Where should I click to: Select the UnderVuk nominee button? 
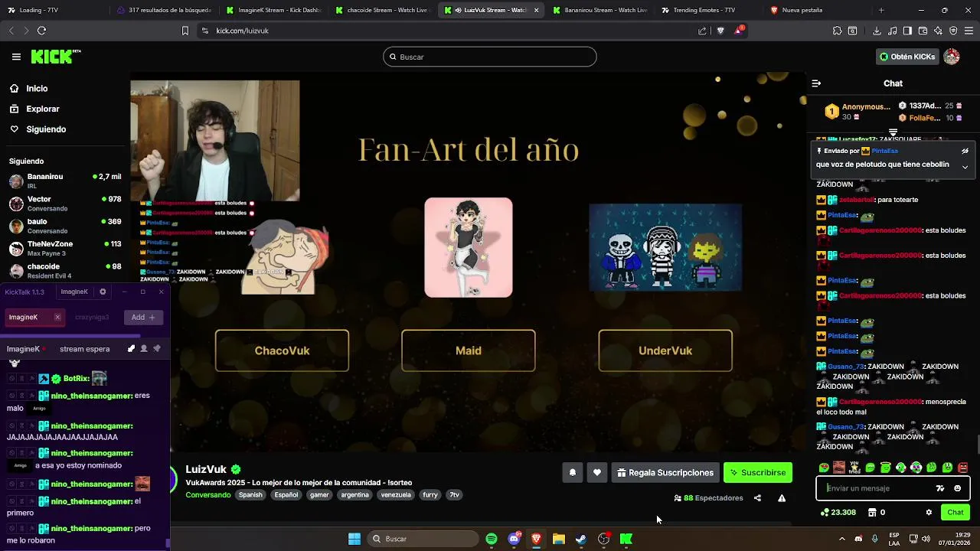pyautogui.click(x=665, y=350)
